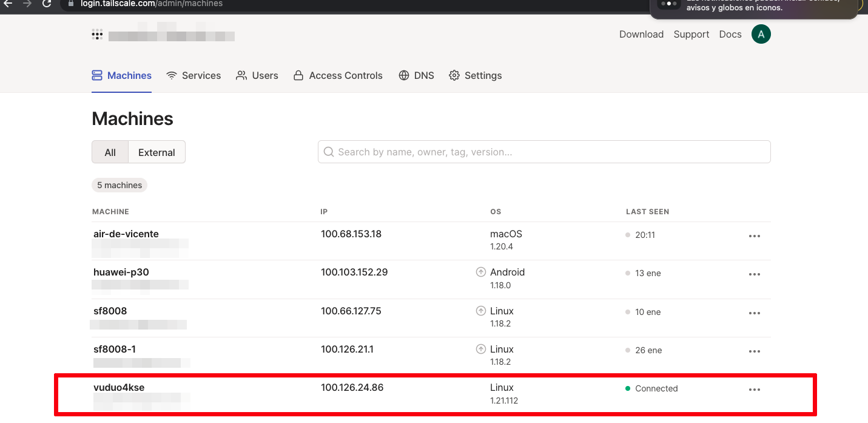
Task: Open the Docs link
Action: [730, 35]
